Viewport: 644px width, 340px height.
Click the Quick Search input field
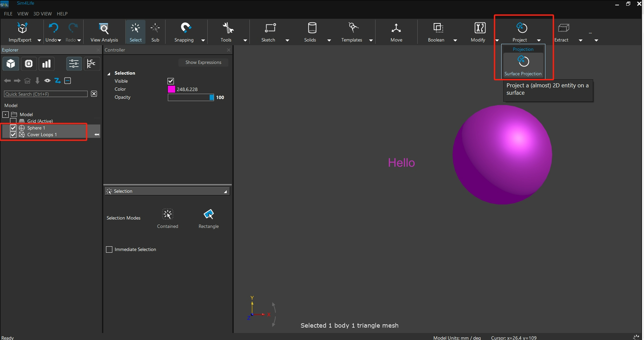point(45,94)
